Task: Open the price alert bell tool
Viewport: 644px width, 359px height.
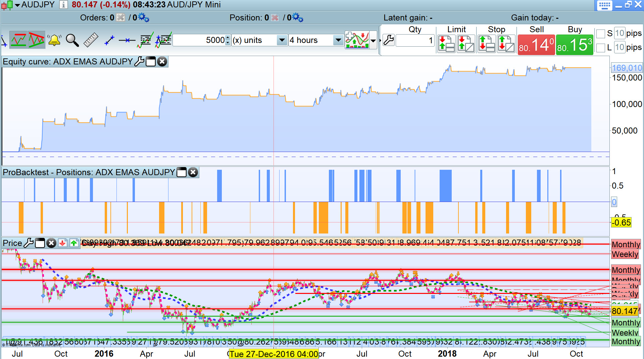Action: tap(54, 40)
